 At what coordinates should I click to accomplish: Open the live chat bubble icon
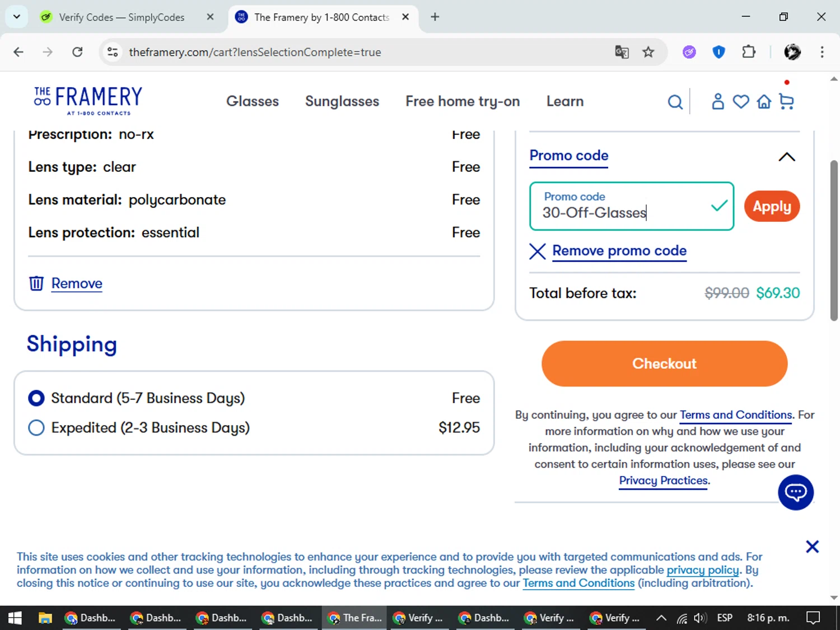(795, 492)
